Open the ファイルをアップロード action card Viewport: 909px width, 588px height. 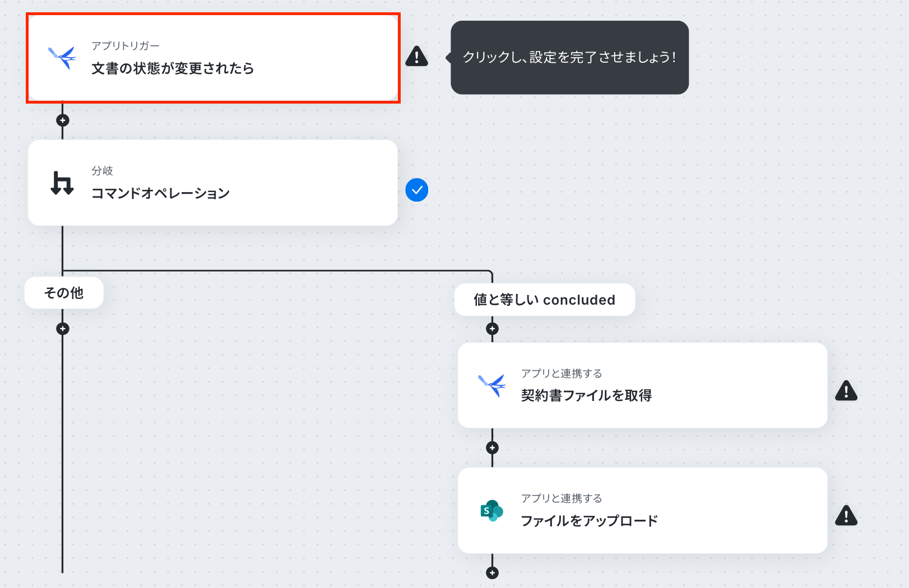pos(642,511)
